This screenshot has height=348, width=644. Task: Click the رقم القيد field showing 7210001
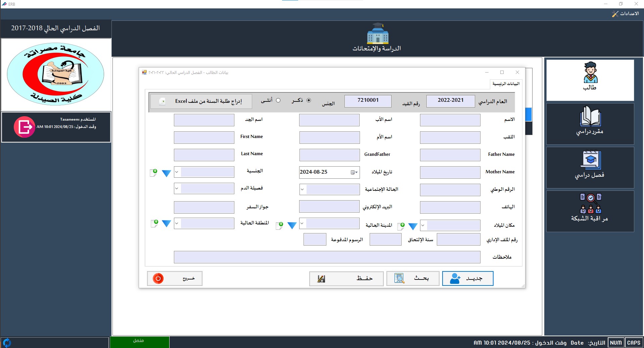click(368, 101)
